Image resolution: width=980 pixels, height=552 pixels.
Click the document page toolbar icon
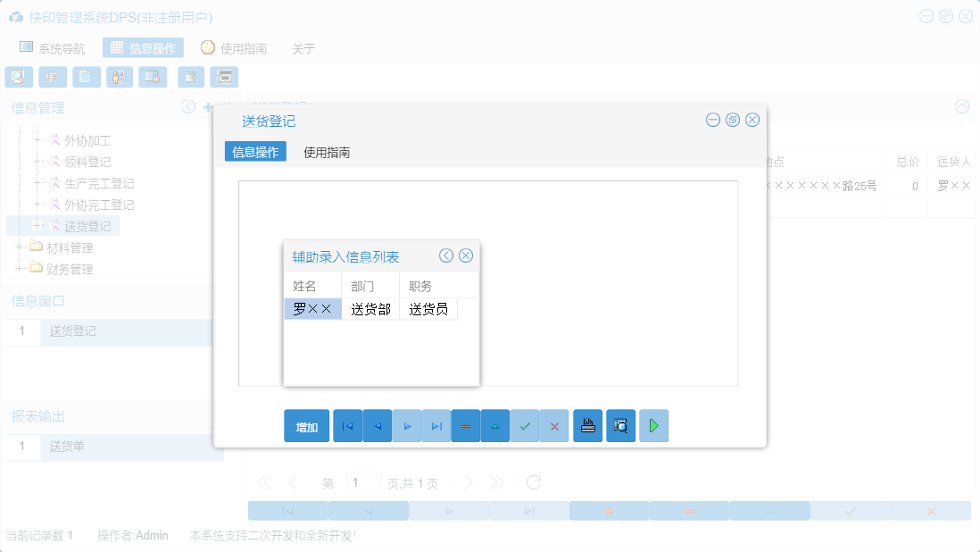(x=87, y=77)
